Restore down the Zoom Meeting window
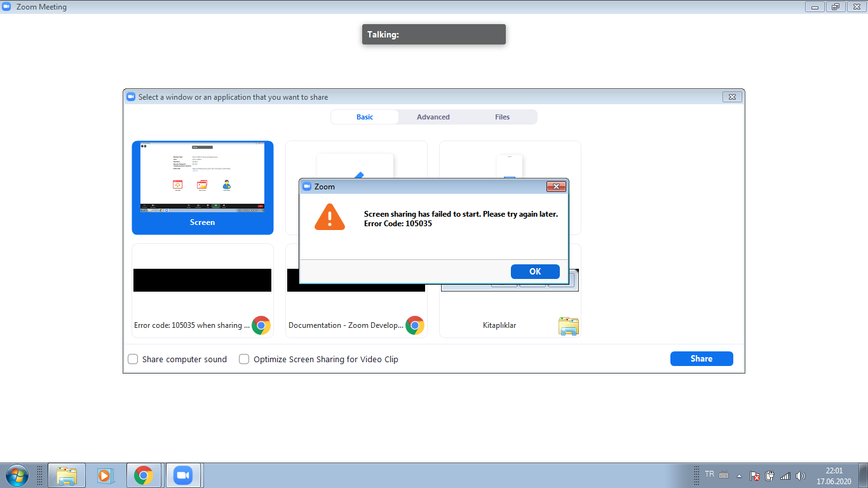This screenshot has height=488, width=868. tap(835, 7)
